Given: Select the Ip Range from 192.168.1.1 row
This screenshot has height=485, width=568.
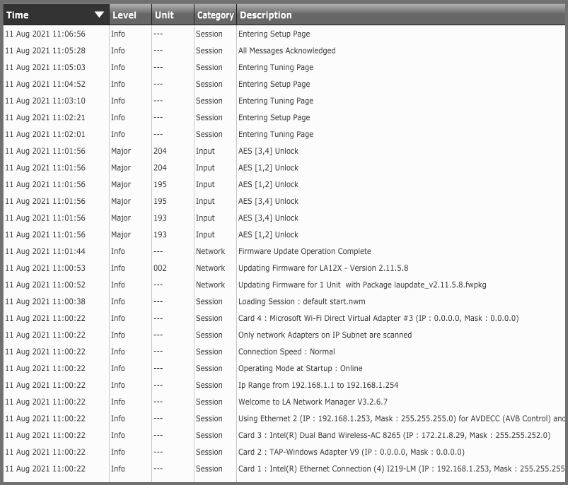Looking at the screenshot, I should coord(284,385).
